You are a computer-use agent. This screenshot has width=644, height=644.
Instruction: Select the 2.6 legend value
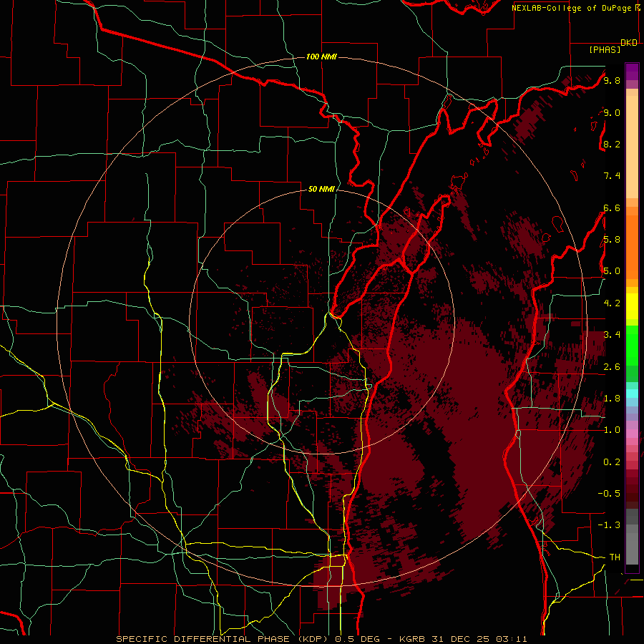click(x=612, y=366)
